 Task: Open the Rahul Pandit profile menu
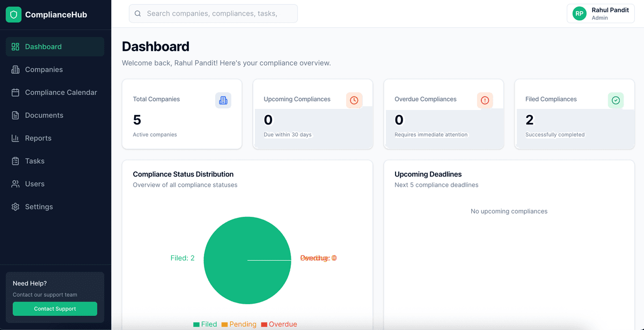click(x=600, y=13)
